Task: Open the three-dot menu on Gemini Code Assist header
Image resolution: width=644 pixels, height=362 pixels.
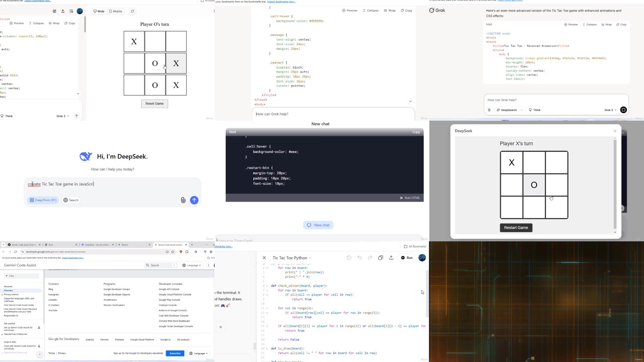Action: click(x=208, y=265)
